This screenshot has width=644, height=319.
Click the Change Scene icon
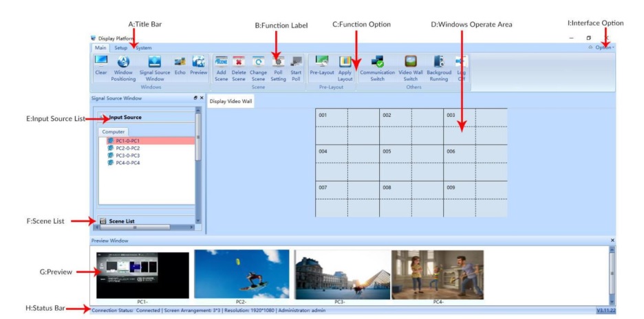[x=258, y=63]
